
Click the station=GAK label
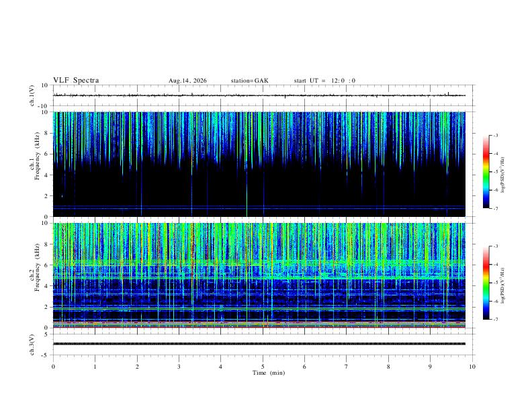click(x=249, y=81)
